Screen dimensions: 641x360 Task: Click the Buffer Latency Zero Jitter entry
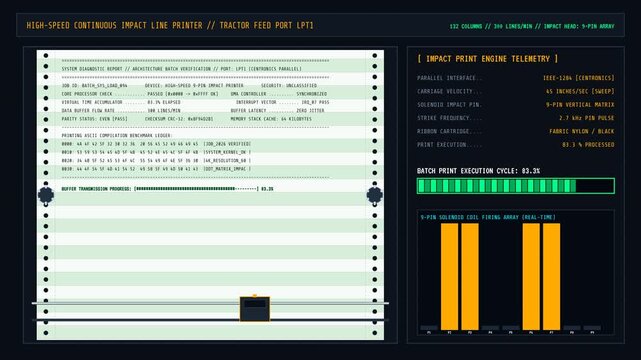point(278,111)
